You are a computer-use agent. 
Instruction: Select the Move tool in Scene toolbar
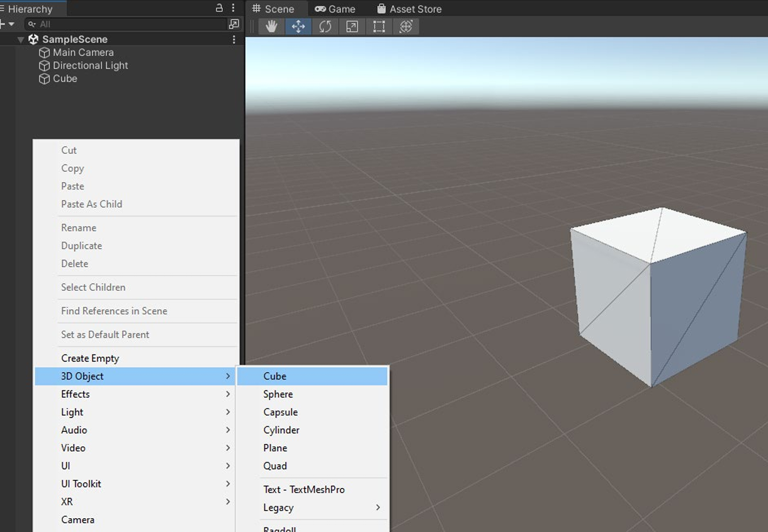[298, 26]
